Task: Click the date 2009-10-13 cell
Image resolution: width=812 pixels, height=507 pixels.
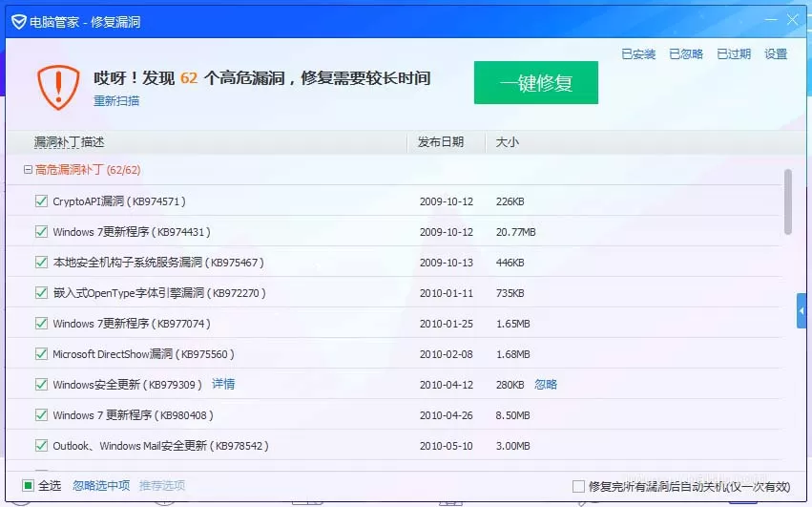Action: click(447, 263)
